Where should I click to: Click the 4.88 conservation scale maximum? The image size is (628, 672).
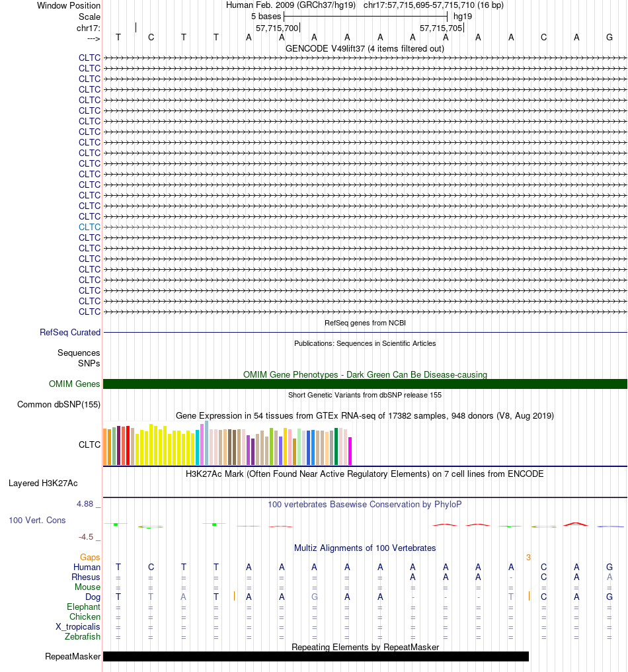pyautogui.click(x=85, y=503)
